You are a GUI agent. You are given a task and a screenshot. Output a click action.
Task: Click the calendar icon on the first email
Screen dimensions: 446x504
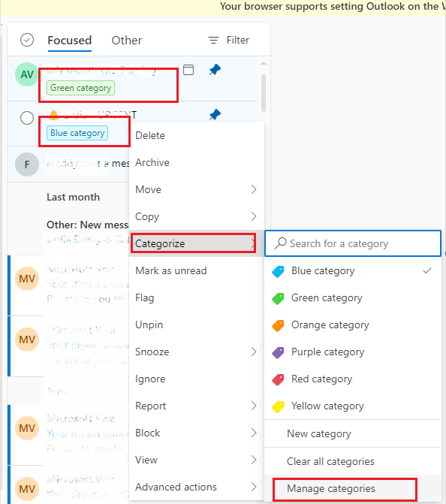188,70
